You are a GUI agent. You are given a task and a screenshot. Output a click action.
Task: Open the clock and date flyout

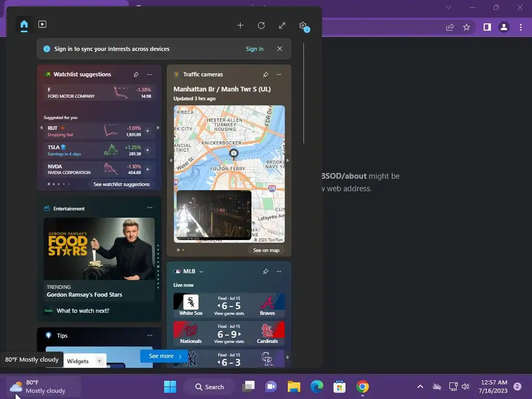coord(494,387)
